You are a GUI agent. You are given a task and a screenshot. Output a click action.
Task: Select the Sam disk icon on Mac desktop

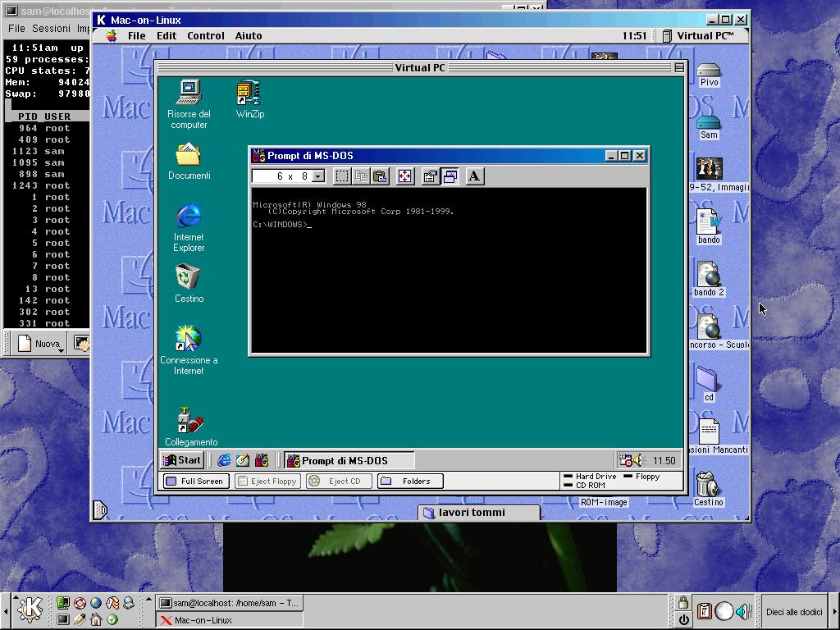click(709, 127)
